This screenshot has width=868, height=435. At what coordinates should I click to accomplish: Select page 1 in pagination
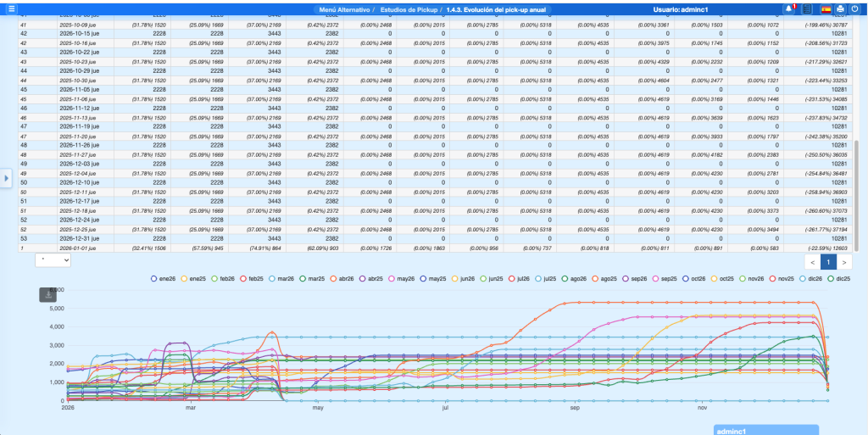pos(829,262)
